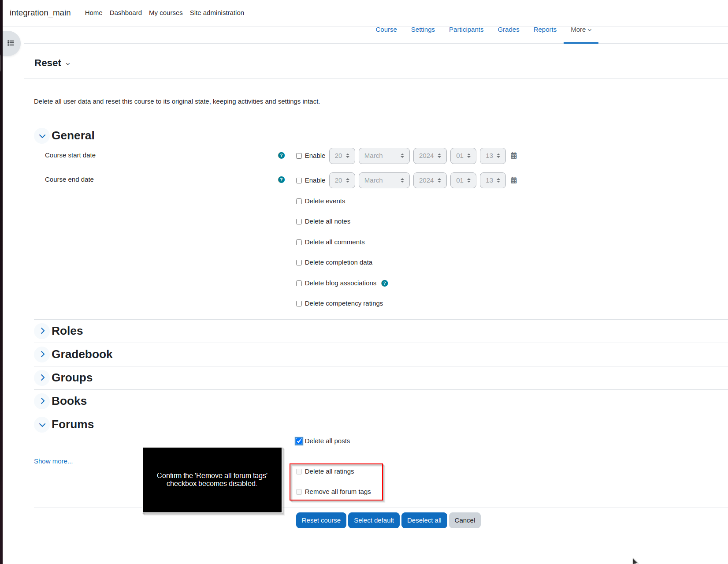Open the Grades tab

click(x=509, y=30)
